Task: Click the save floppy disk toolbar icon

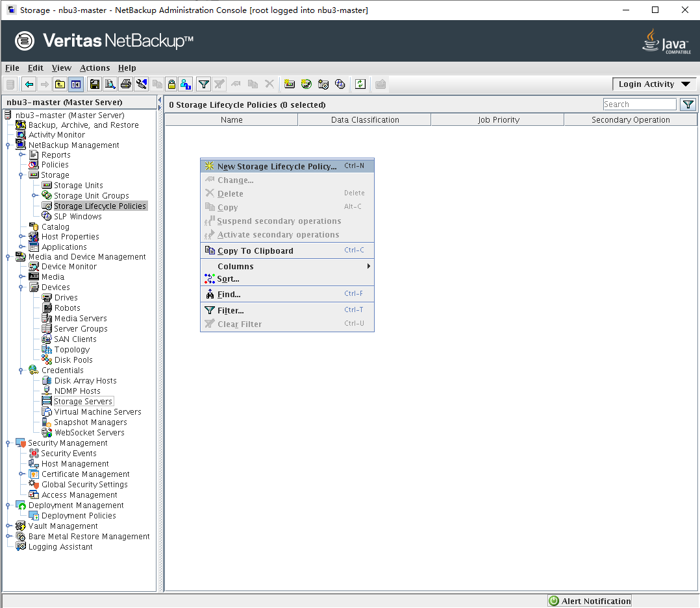Action: (95, 84)
